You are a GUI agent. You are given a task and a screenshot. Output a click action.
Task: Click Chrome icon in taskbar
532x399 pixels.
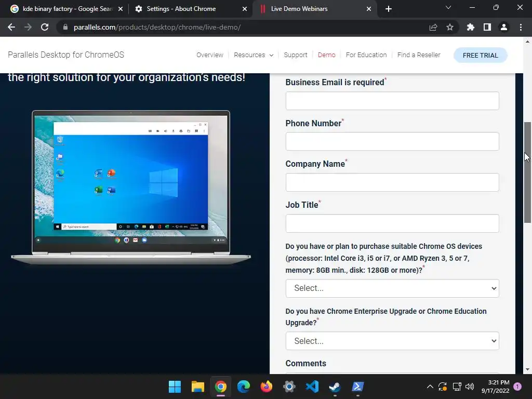(220, 387)
